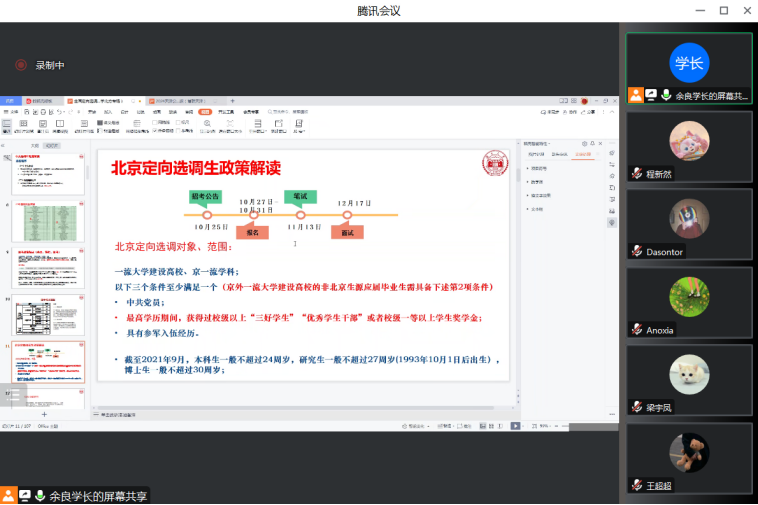
Task: Click the 报名 box in the timeline
Action: click(254, 232)
